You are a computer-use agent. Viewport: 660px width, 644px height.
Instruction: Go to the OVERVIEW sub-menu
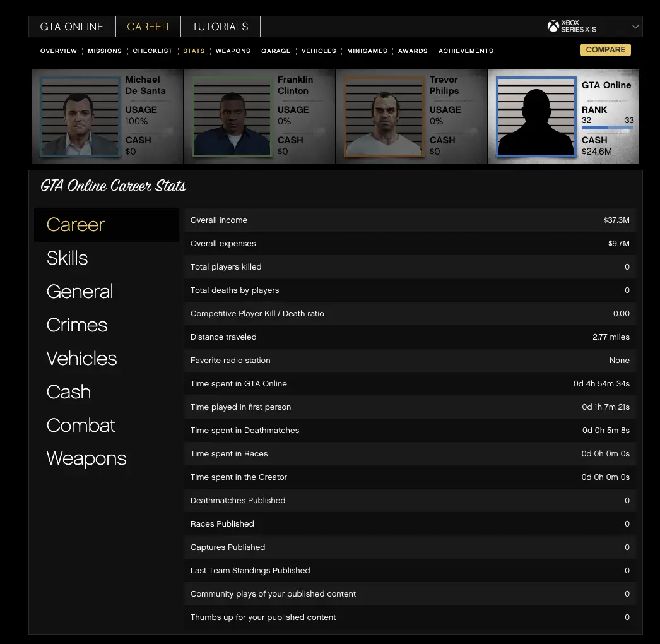tap(59, 51)
